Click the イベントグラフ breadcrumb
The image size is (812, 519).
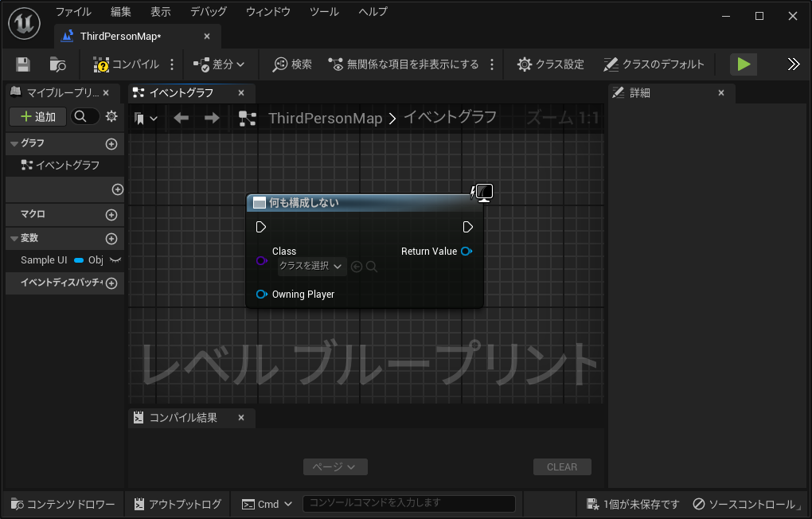(x=450, y=118)
